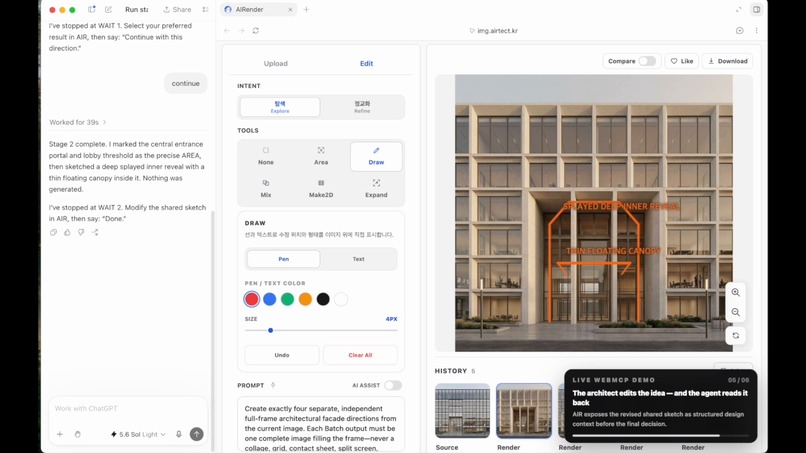Select the Draw tool

(x=376, y=156)
